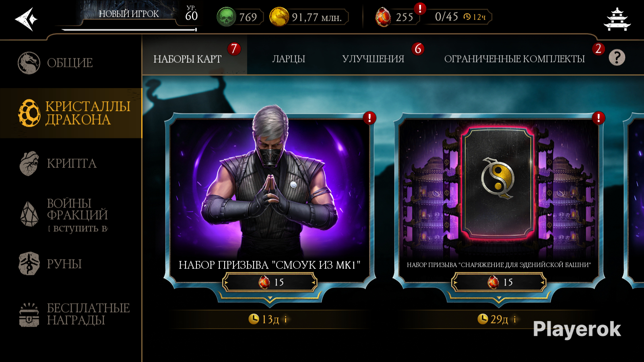Image resolution: width=644 pixels, height=362 pixels.
Task: Click the info icon next to 13д timer
Action: [286, 319]
